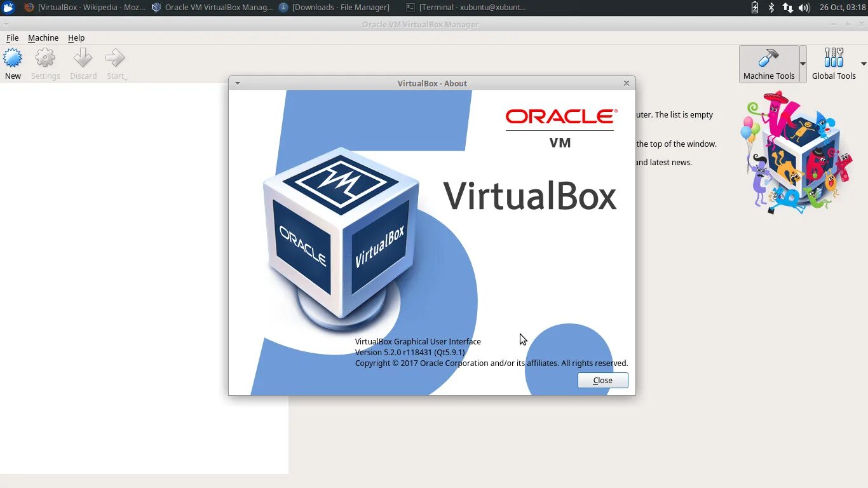Expand the Global Tools dropdown arrow
868x488 pixels.
(864, 64)
